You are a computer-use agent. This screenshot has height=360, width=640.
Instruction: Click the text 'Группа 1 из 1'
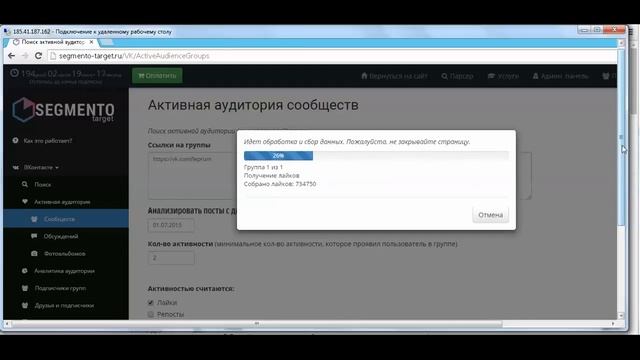pyautogui.click(x=263, y=167)
